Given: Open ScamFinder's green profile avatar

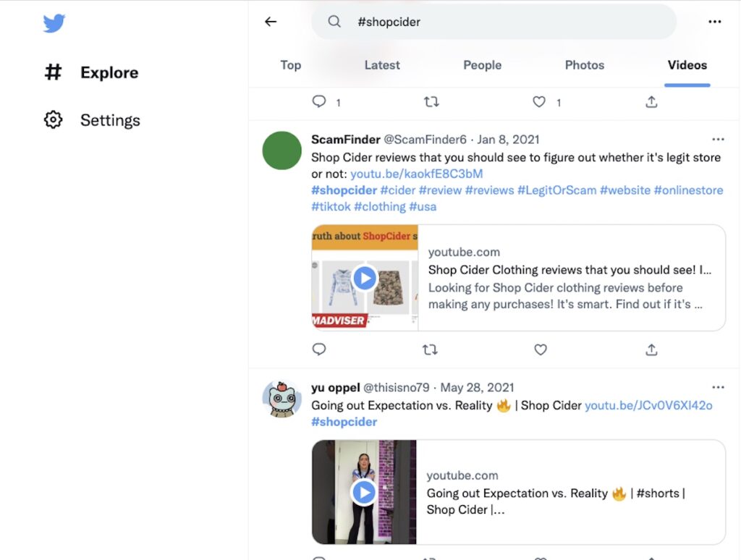Looking at the screenshot, I should (x=281, y=150).
